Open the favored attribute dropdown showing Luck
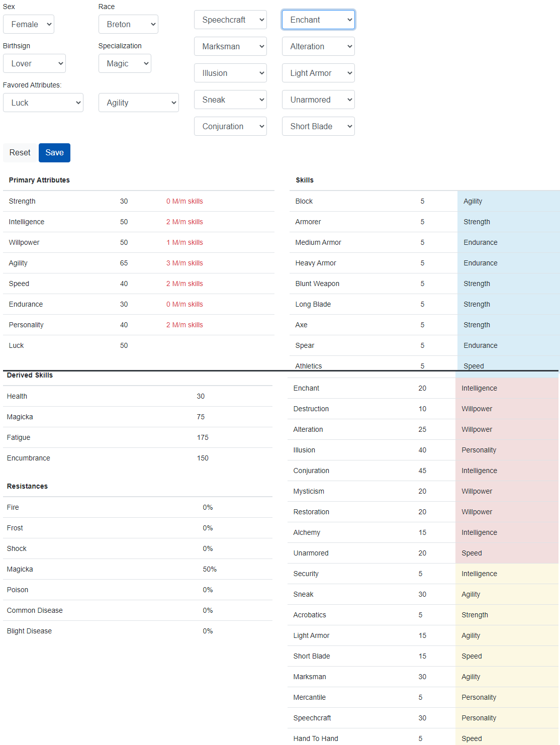Viewport: 560px width, 745px height. click(43, 103)
